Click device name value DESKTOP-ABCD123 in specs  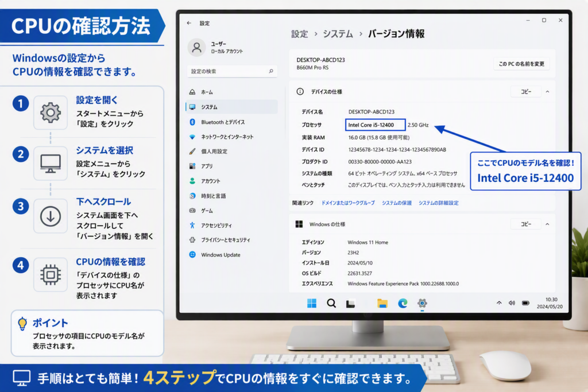[x=372, y=112]
